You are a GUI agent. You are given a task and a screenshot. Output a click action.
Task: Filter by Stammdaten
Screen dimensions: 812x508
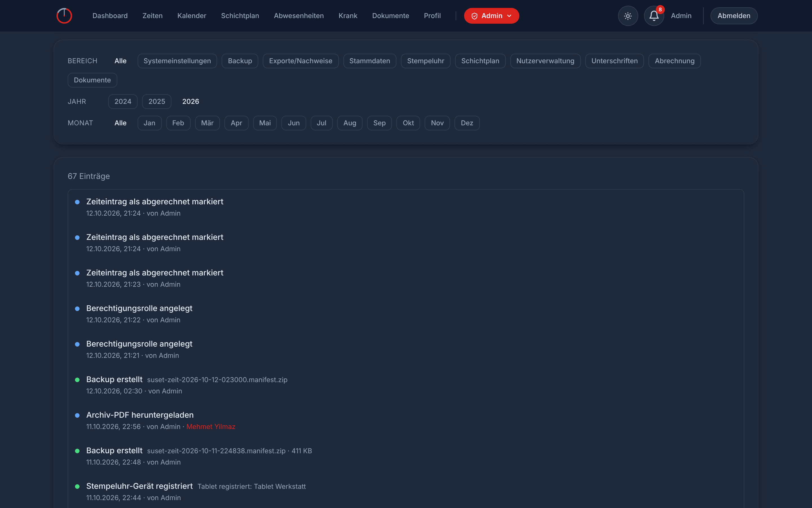pos(370,61)
